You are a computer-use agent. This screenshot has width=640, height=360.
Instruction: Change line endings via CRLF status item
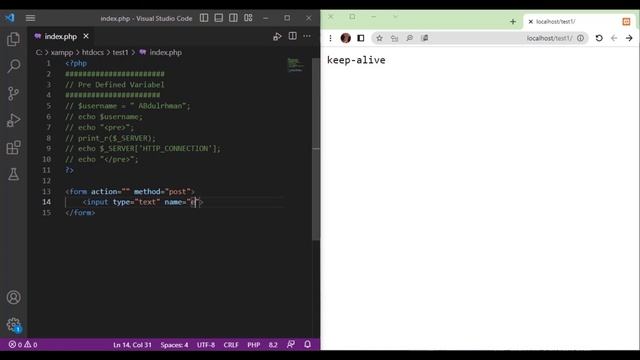231,345
